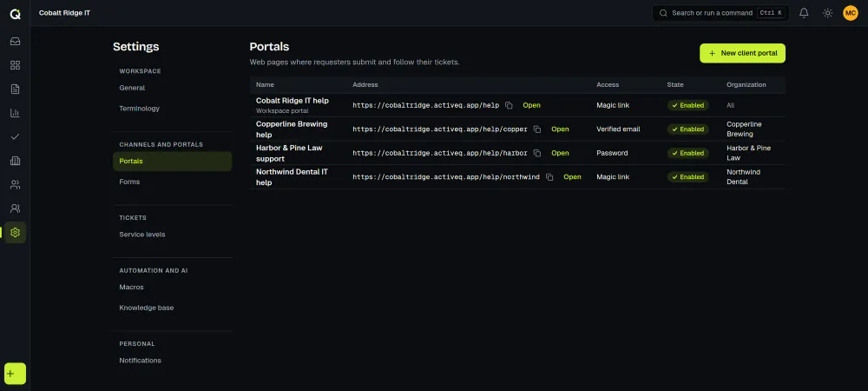Open the inbox icon in the sidebar

pos(15,41)
